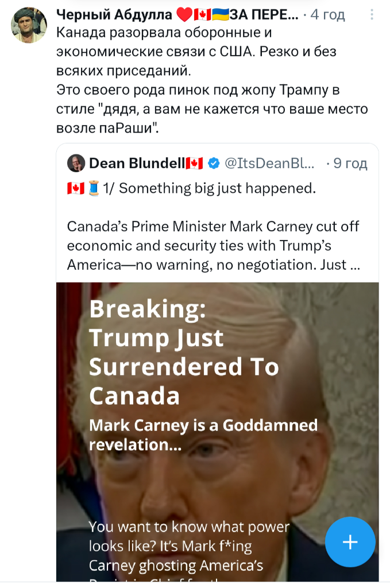Tap "Mark Carney is a Goddamned revelation" subtitle
The height and width of the screenshot is (588, 390).
pos(203,434)
